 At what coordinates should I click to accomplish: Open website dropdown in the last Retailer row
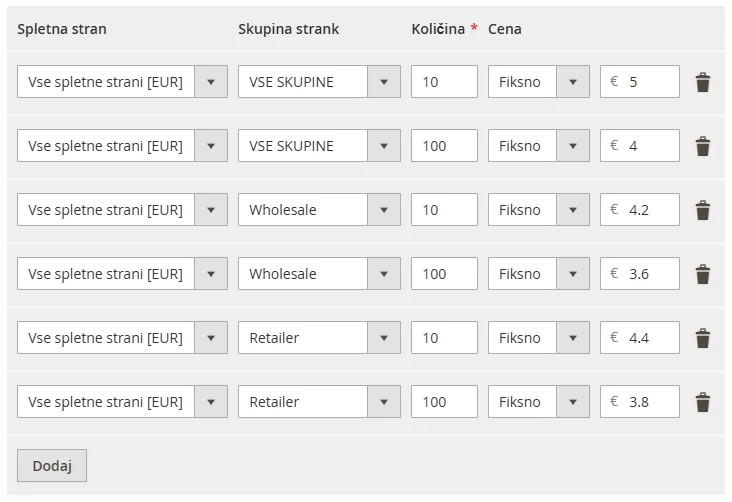(122, 402)
